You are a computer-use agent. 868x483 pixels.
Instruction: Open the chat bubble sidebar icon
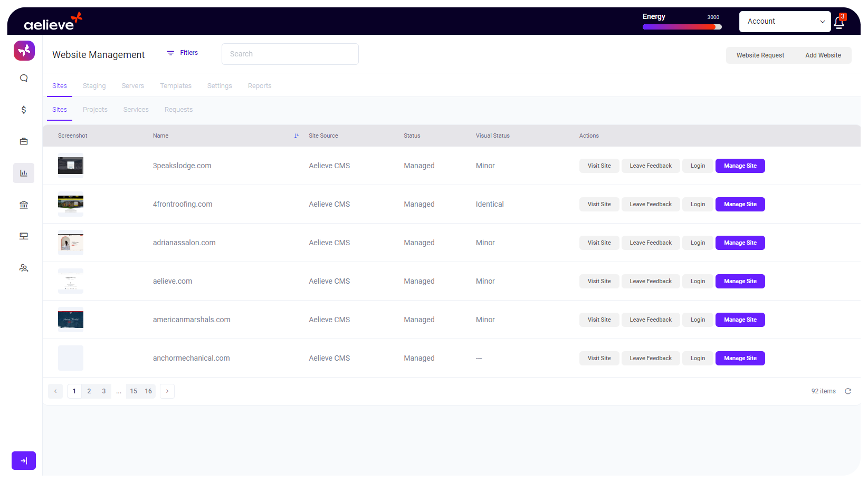click(24, 78)
